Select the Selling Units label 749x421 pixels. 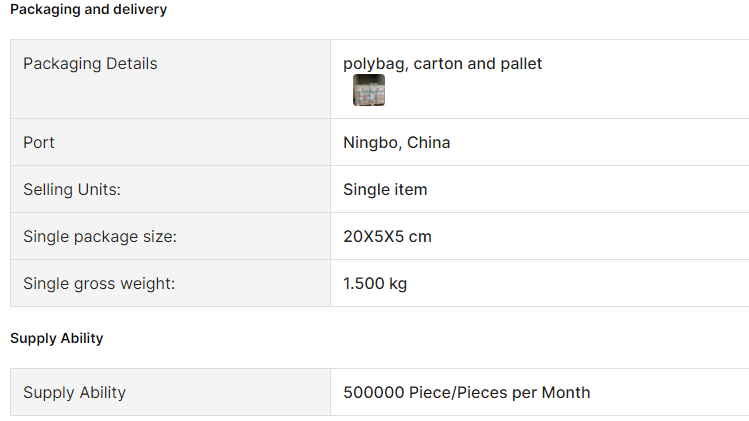tap(72, 189)
